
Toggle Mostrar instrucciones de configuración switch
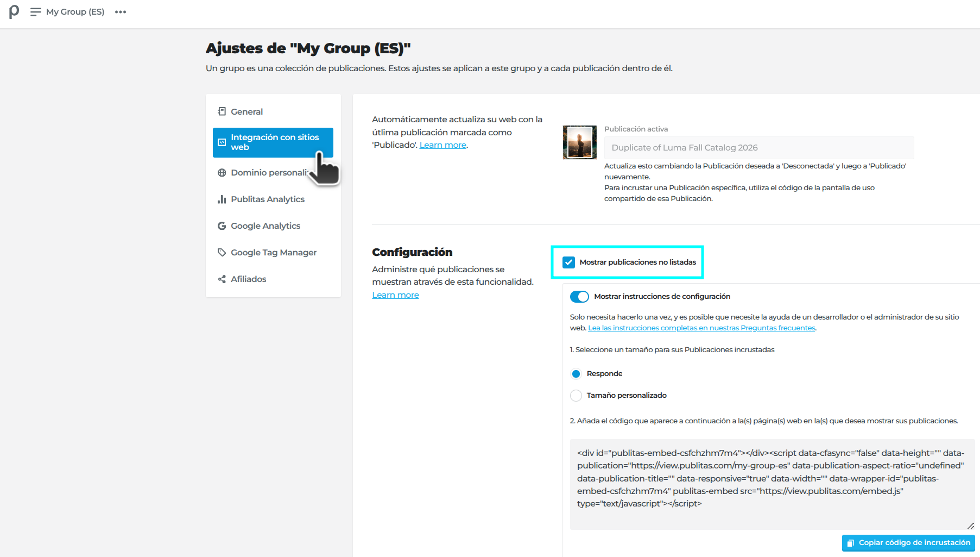579,297
